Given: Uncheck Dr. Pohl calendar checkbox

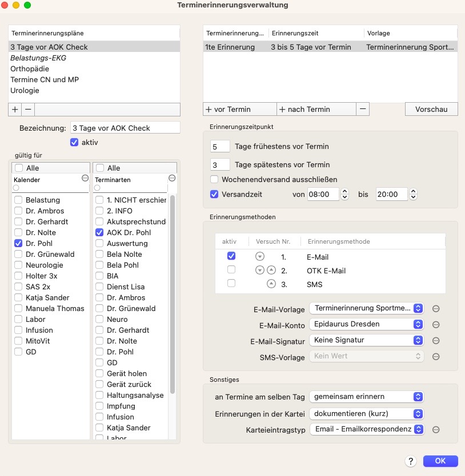Looking at the screenshot, I should pos(18,243).
